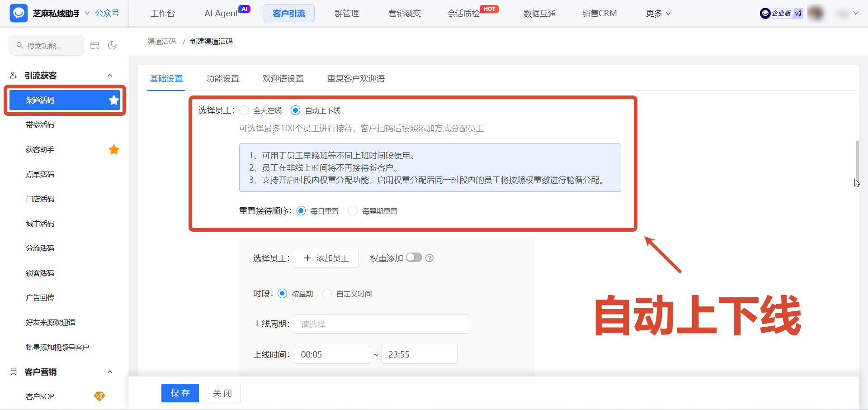This screenshot has width=868, height=410.
Task: Click the 企业版 v3 badge
Action: tap(781, 13)
